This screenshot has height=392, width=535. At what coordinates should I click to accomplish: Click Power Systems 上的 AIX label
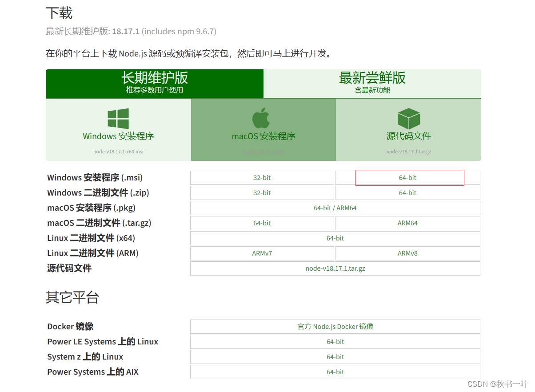pyautogui.click(x=93, y=372)
